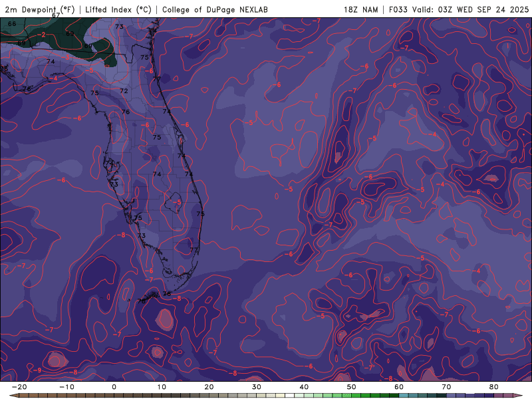Click the '-20' colorbar scale label
The width and height of the screenshot is (532, 399).
[19, 387]
